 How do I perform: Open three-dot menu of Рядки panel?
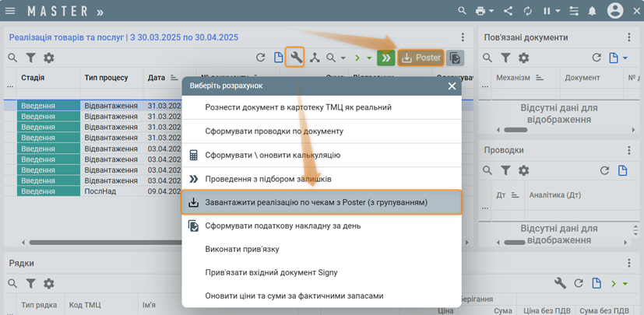pyautogui.click(x=628, y=264)
